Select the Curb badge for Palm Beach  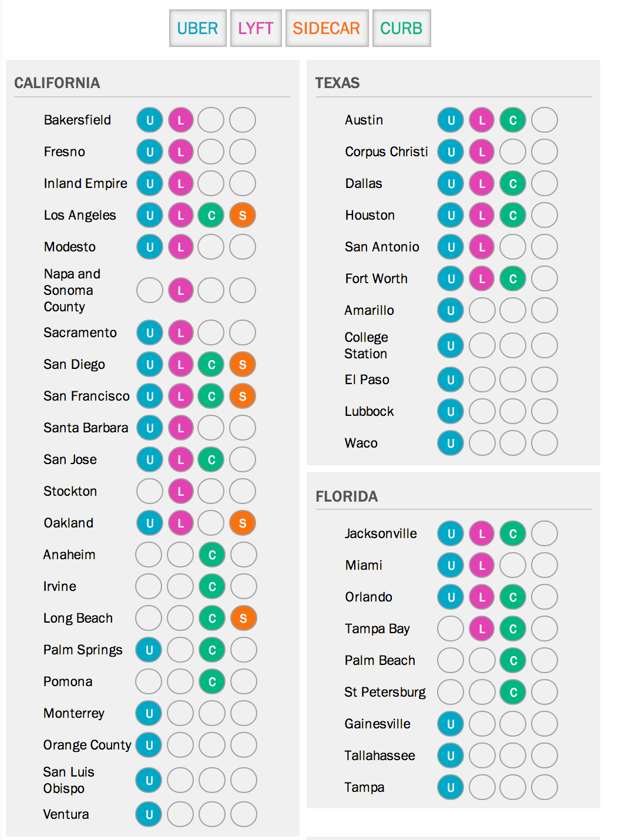pyautogui.click(x=512, y=660)
